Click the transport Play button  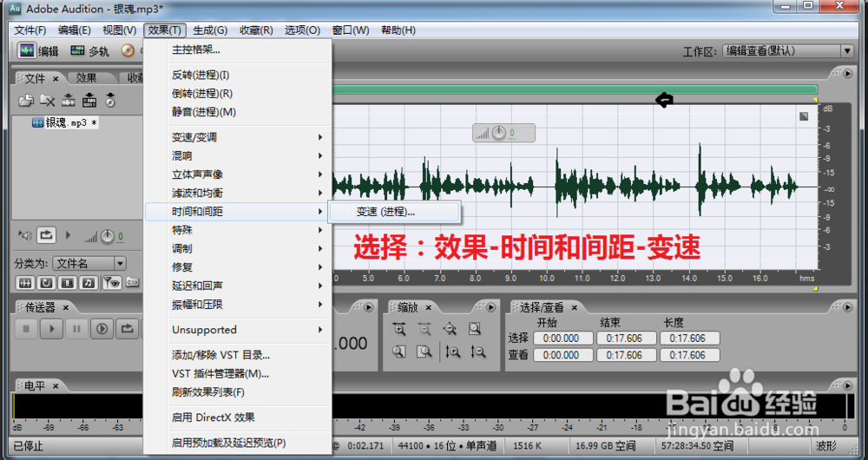(51, 329)
